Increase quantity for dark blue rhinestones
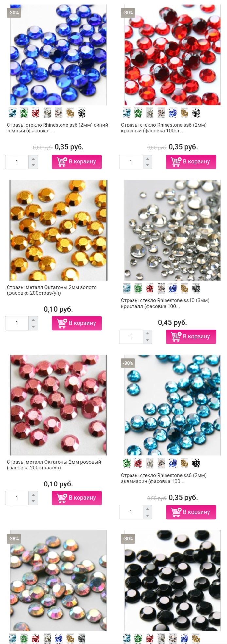Viewport: 227px width, 644px height. pyautogui.click(x=33, y=159)
